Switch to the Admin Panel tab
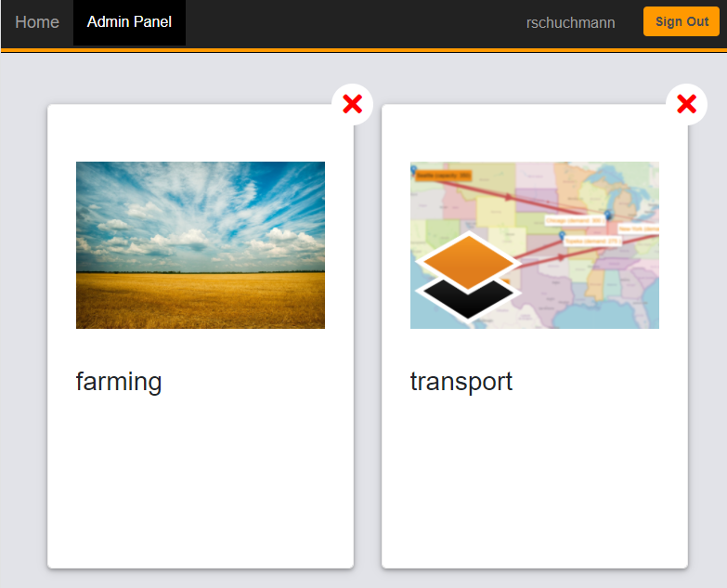 (129, 22)
